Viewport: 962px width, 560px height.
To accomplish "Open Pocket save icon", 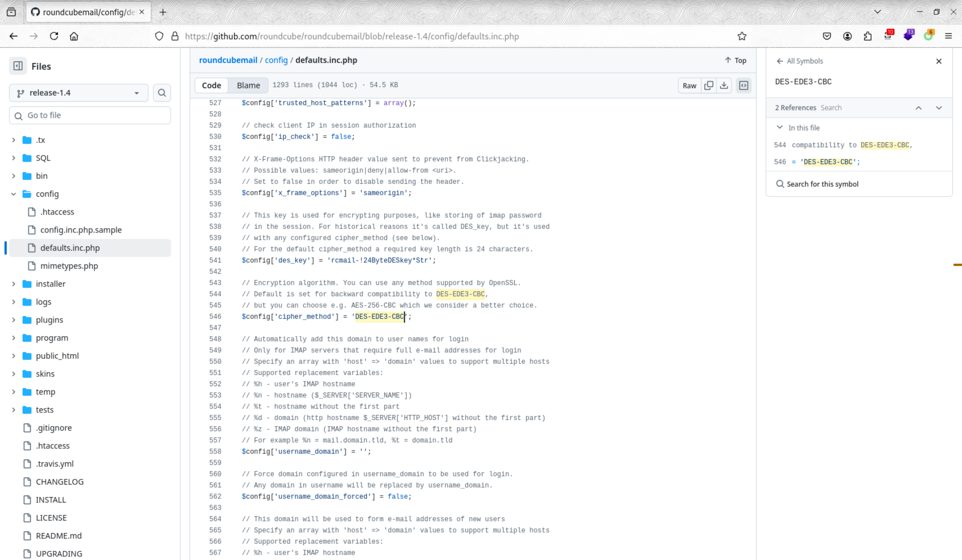I will [827, 36].
